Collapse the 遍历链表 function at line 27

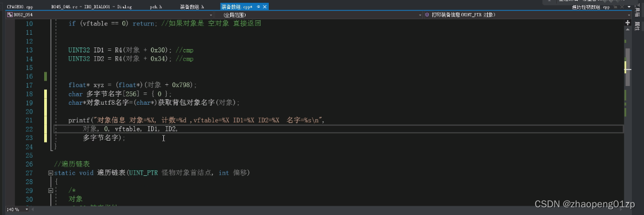[x=50, y=173]
